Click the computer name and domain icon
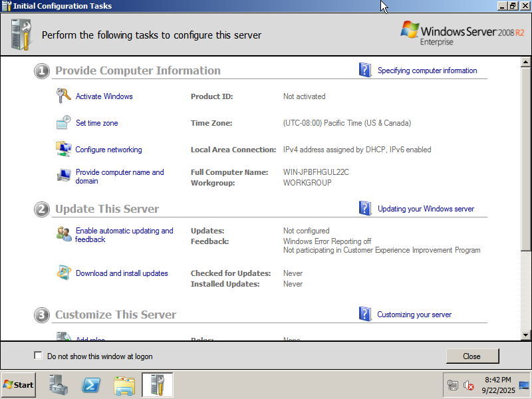 (x=63, y=176)
